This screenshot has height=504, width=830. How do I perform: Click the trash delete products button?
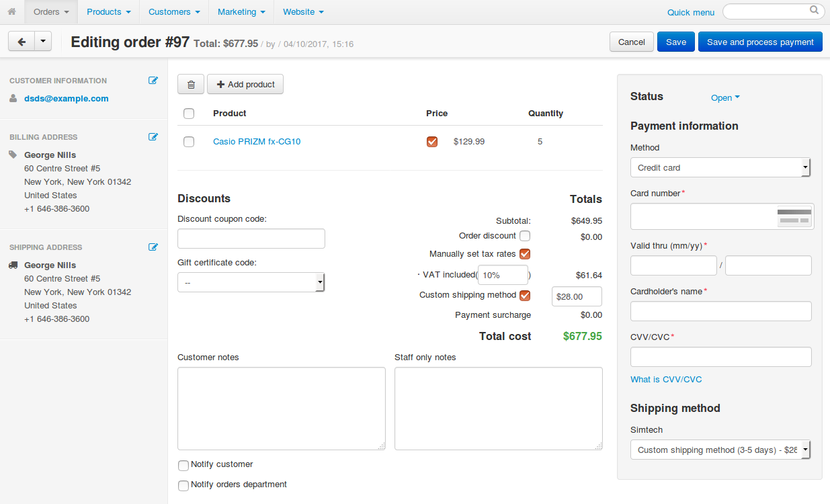tap(191, 84)
